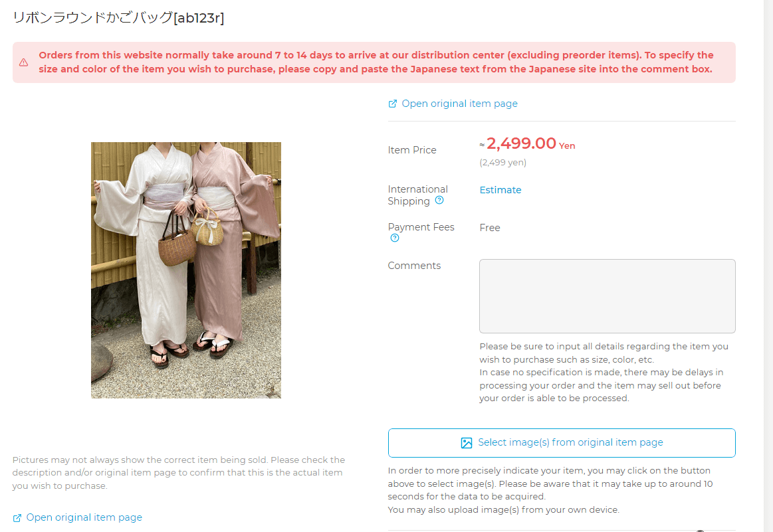Follow the bottom-left Open original item page link
This screenshot has width=773, height=532.
84,517
